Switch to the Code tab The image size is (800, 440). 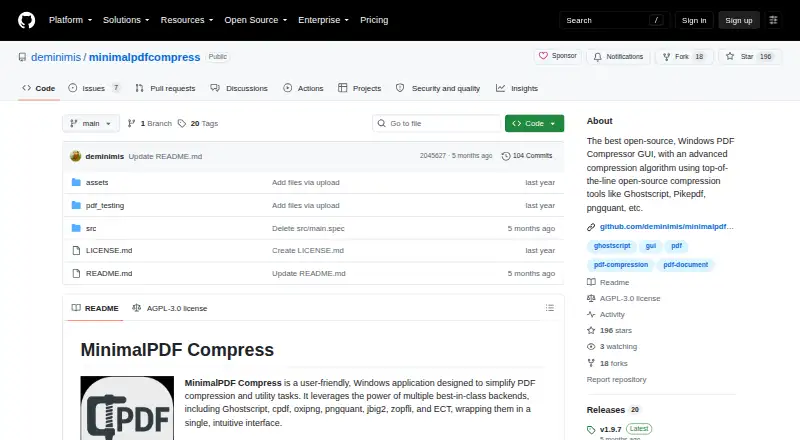pyautogui.click(x=39, y=88)
